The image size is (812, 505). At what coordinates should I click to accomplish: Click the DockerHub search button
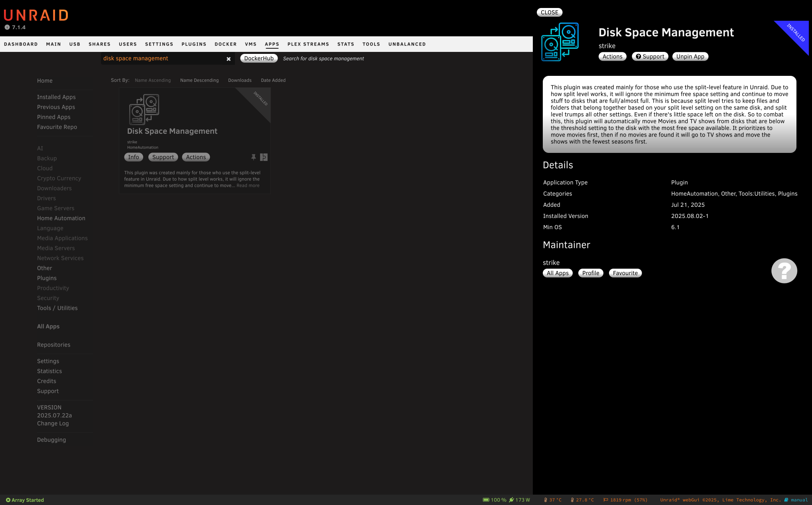coord(259,58)
